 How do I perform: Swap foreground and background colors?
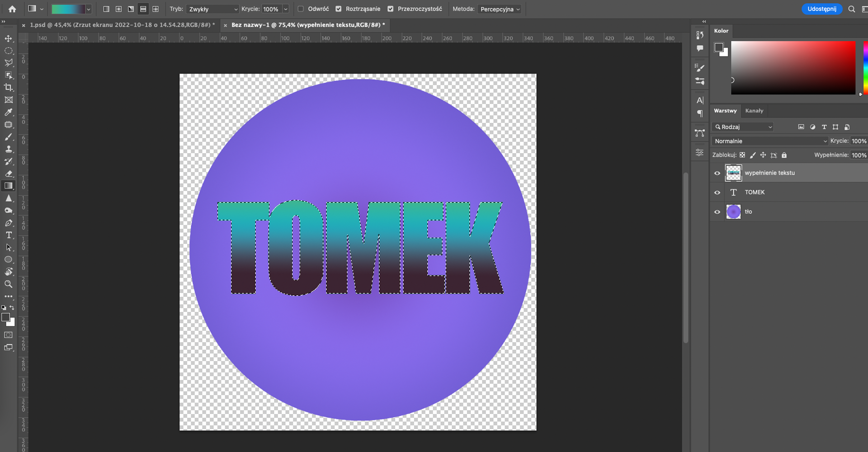12,308
